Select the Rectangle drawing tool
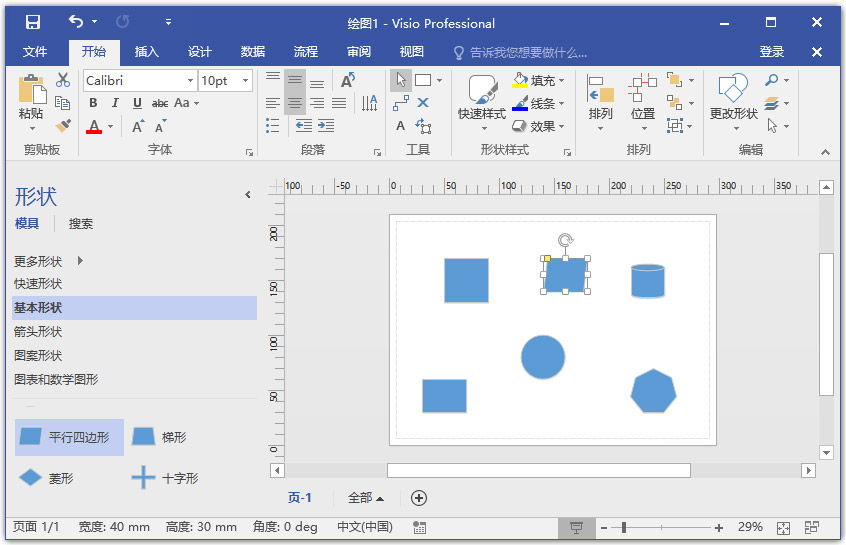 [x=423, y=80]
